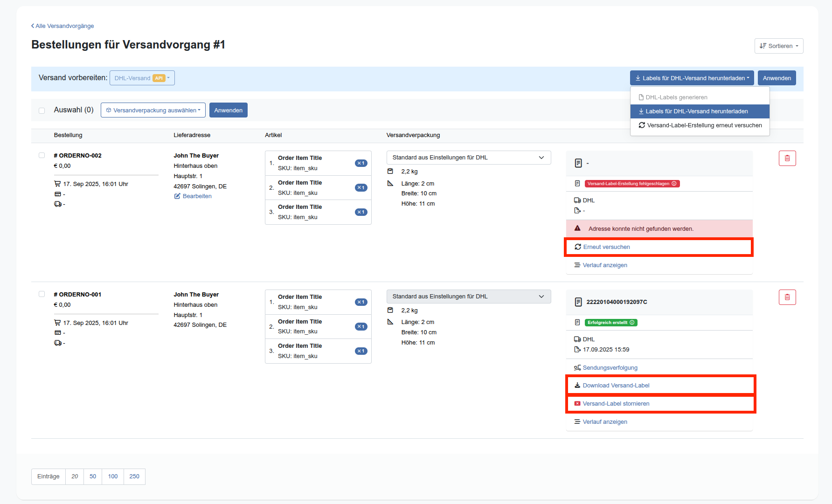Viewport: 832px width, 504px height.
Task: Choose Labels für DHL-Versand herunterladen menu entry
Action: click(x=700, y=111)
